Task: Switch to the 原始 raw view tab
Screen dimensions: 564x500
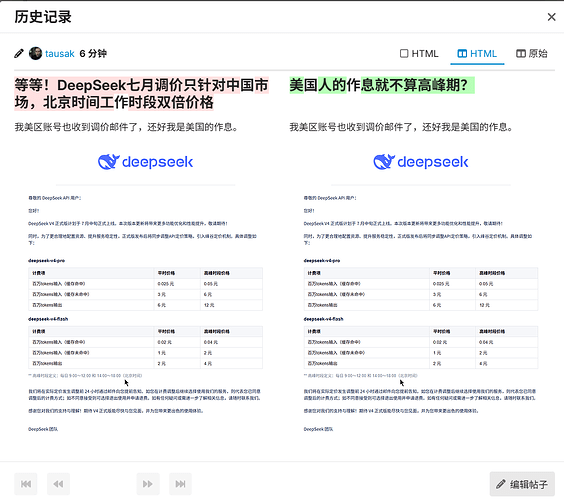Action: point(532,54)
